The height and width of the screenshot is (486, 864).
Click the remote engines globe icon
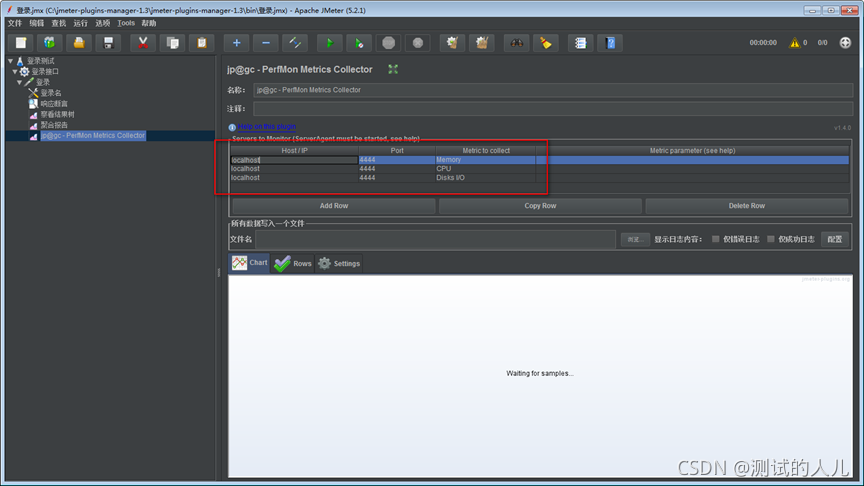[x=845, y=42]
